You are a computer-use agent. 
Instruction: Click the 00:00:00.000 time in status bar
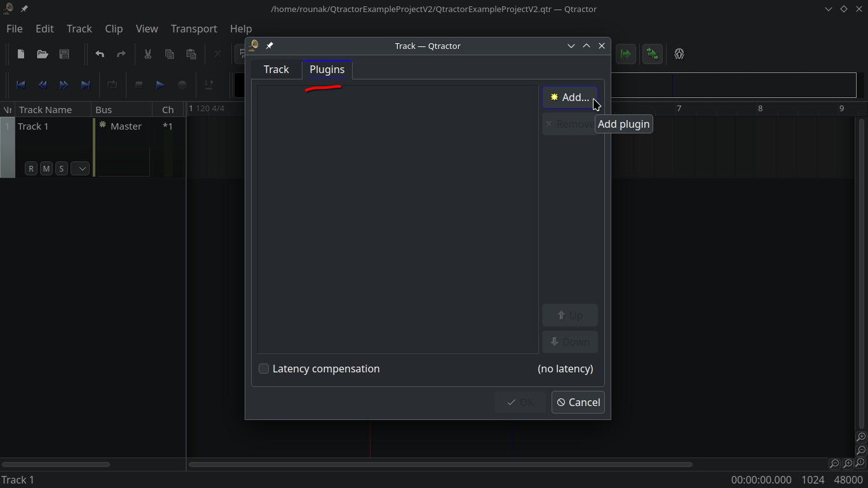coord(761,480)
